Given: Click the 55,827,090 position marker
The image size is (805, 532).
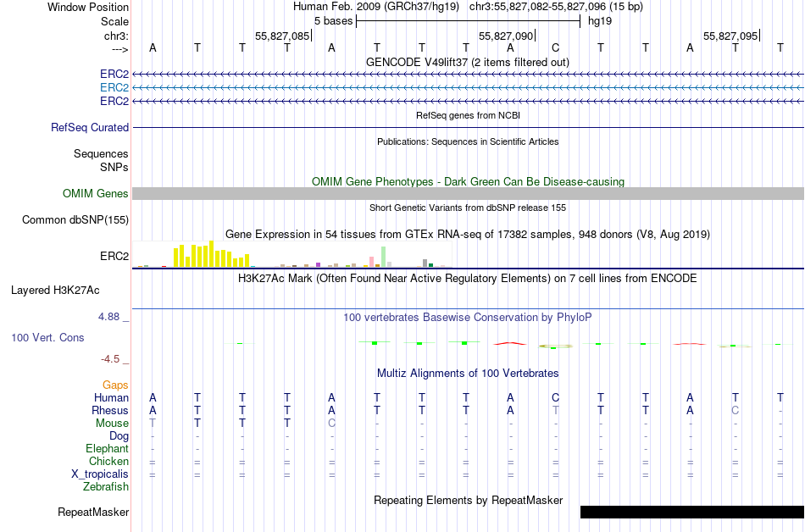Looking at the screenshot, I should pos(507,36).
